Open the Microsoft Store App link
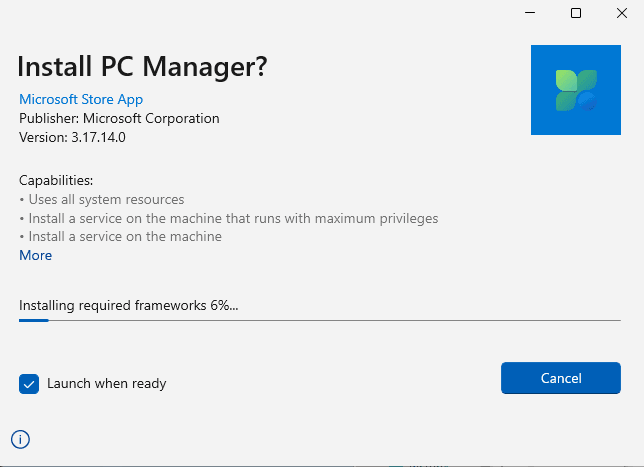 [x=81, y=99]
